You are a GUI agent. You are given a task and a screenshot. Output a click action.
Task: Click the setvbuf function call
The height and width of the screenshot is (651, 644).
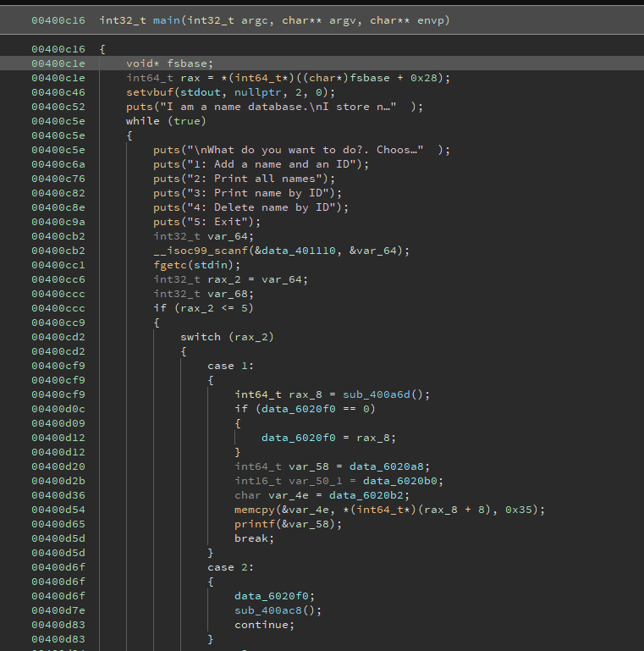click(149, 92)
